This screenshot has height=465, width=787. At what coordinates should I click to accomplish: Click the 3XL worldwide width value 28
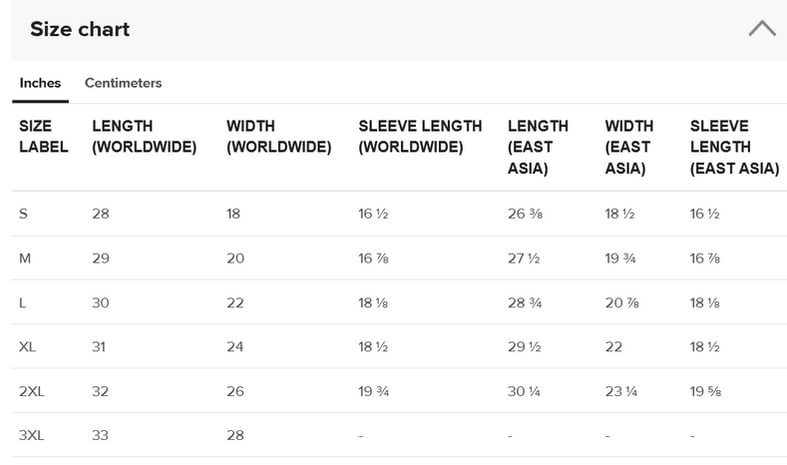pyautogui.click(x=235, y=435)
